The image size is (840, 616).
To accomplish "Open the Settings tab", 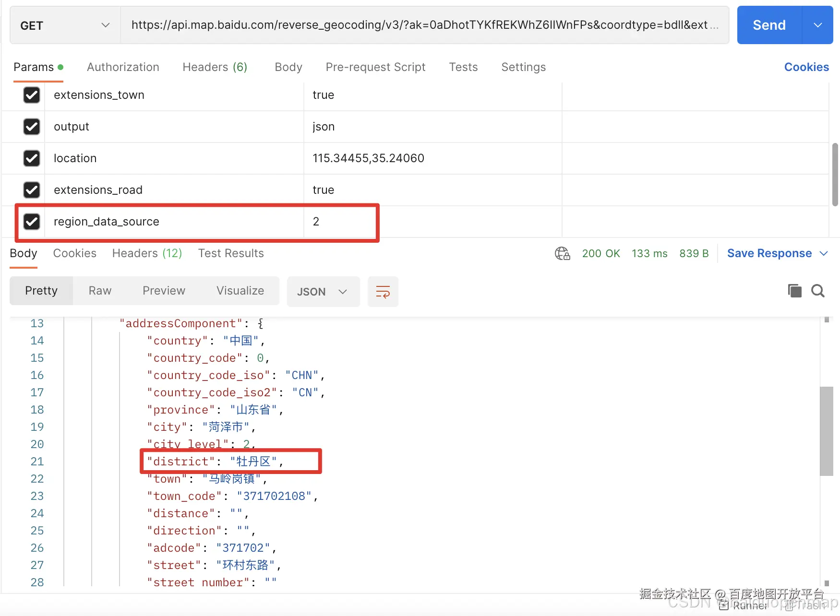I will click(x=523, y=67).
